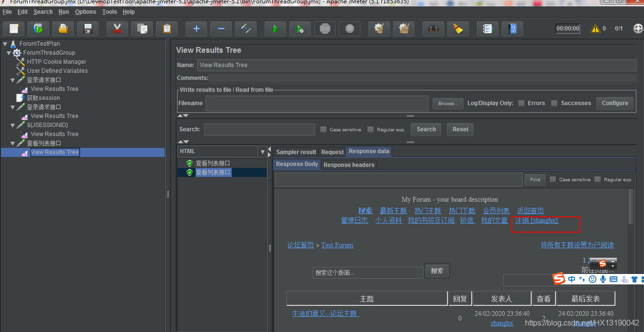Viewport: 644px width, 332px height.
Task: Start the test with green play icon
Action: [275, 29]
